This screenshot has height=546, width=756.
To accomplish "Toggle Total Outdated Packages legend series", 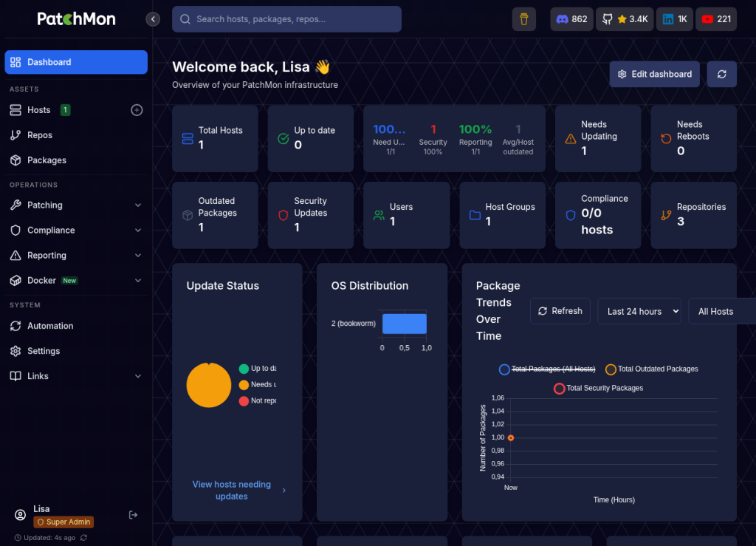I will click(652, 369).
